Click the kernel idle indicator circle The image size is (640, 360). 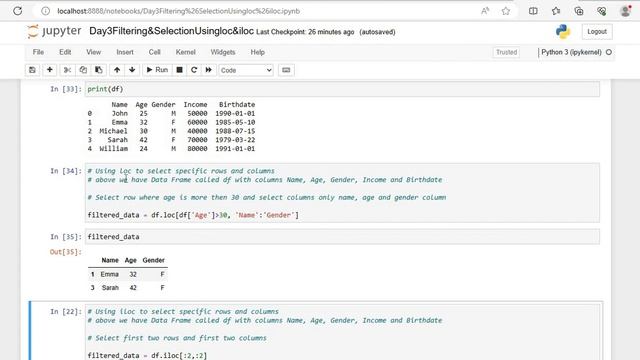(x=609, y=52)
